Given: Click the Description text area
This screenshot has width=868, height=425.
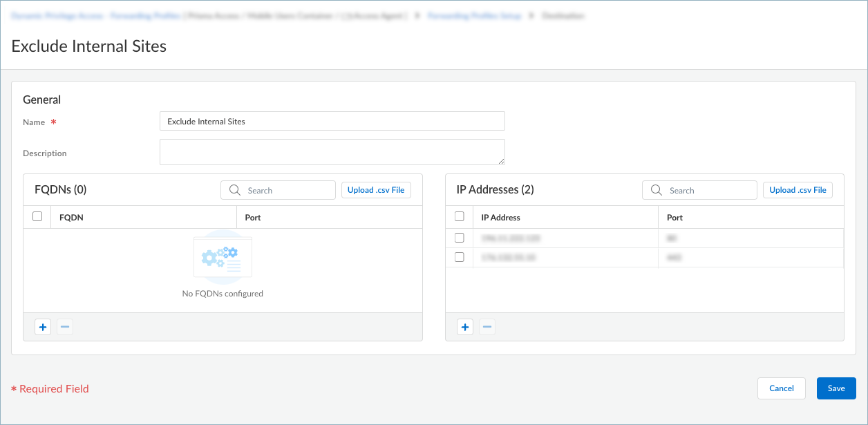Looking at the screenshot, I should pyautogui.click(x=332, y=152).
